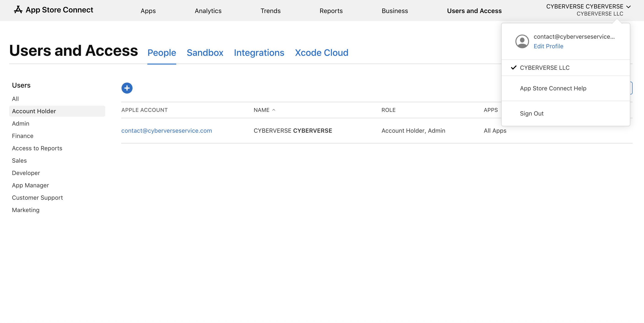
Task: Filter users by All
Action: 15,99
